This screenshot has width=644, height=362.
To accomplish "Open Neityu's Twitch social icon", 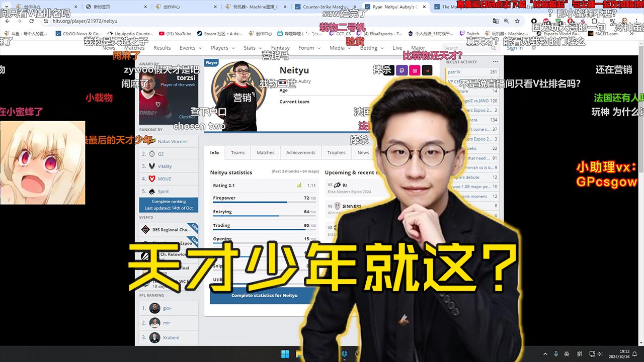I will 402,70.
